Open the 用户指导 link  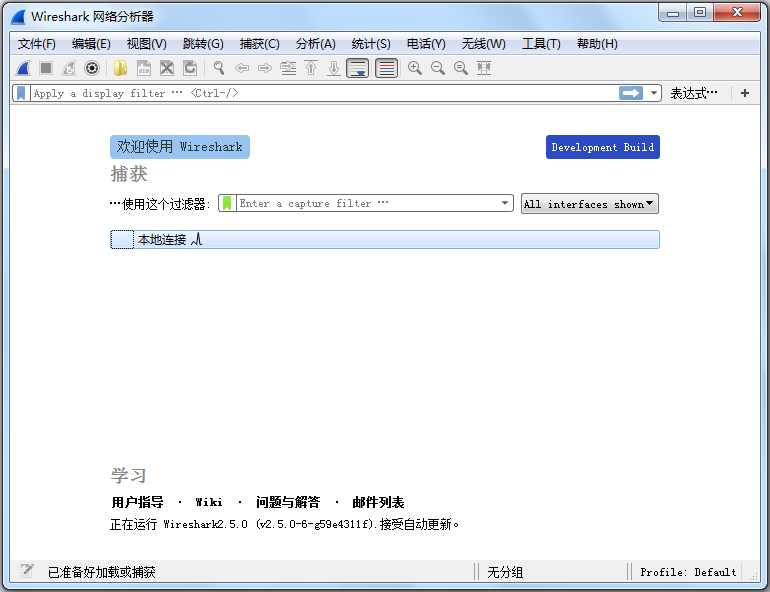click(137, 502)
